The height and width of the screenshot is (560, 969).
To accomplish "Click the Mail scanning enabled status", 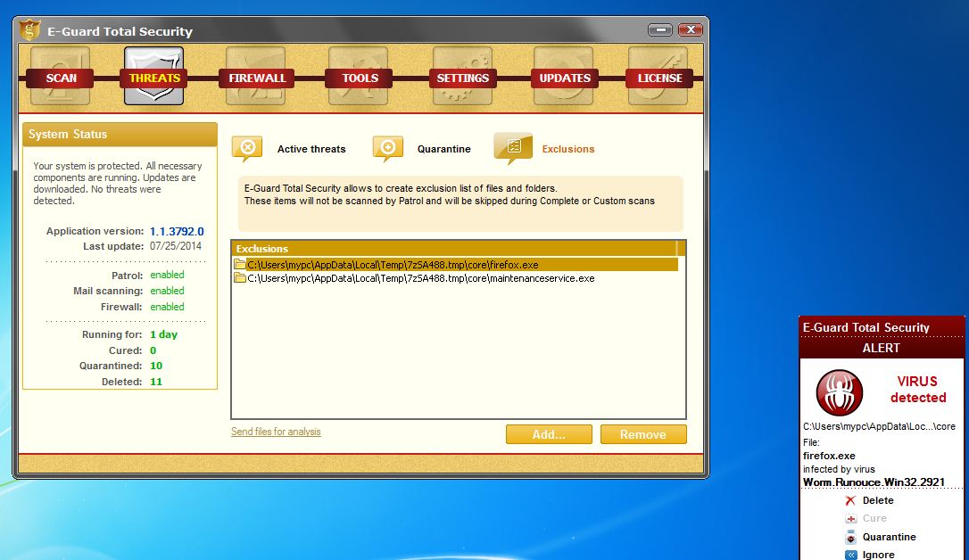I will click(167, 291).
